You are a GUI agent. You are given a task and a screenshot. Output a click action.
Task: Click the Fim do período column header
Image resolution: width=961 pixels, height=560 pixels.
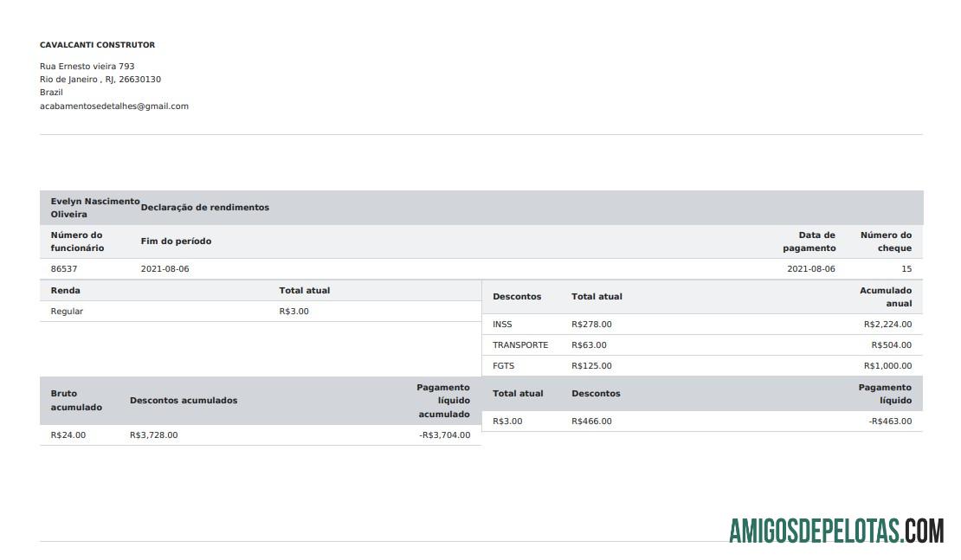coord(176,241)
